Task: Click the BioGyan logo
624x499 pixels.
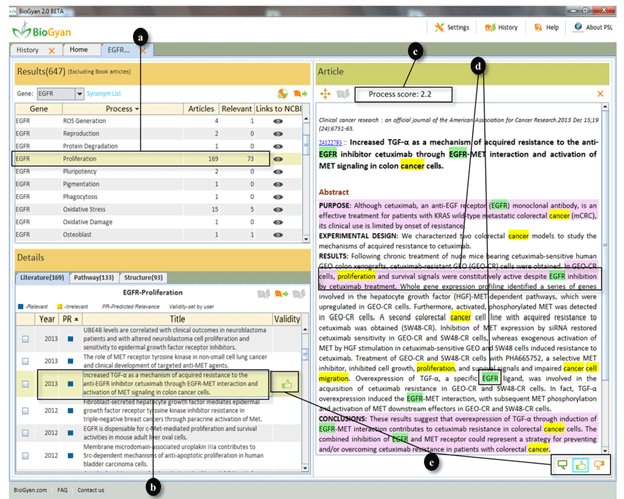Action: click(x=41, y=31)
